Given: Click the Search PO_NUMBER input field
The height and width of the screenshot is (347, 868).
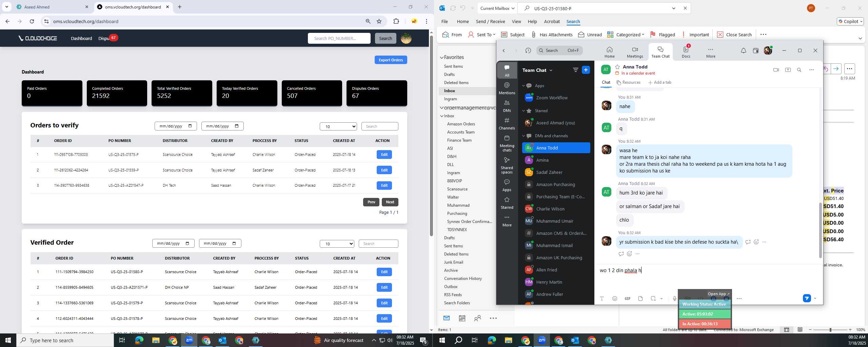Looking at the screenshot, I should point(339,38).
